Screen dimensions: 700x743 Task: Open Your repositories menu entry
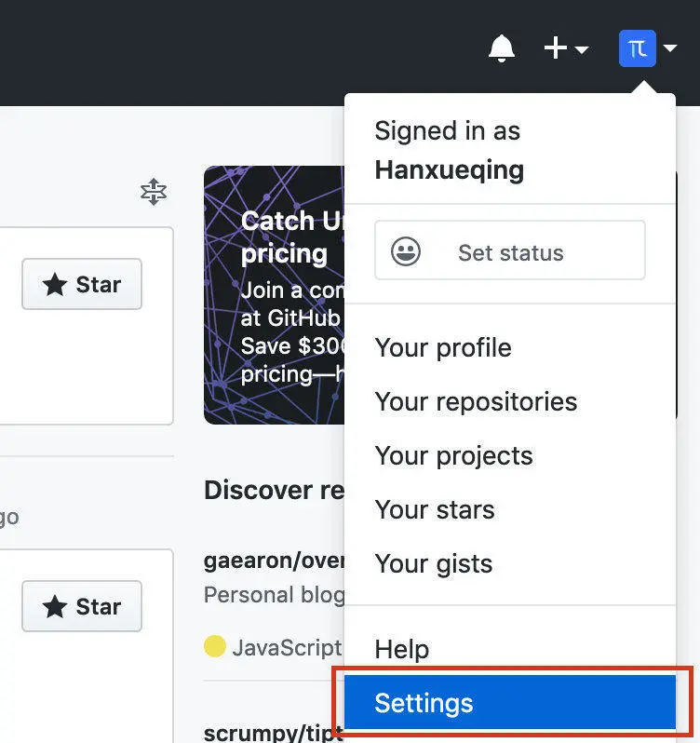pyautogui.click(x=476, y=402)
